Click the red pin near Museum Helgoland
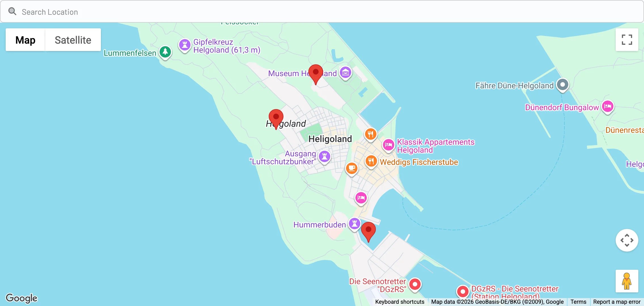644x306 pixels. [x=315, y=75]
